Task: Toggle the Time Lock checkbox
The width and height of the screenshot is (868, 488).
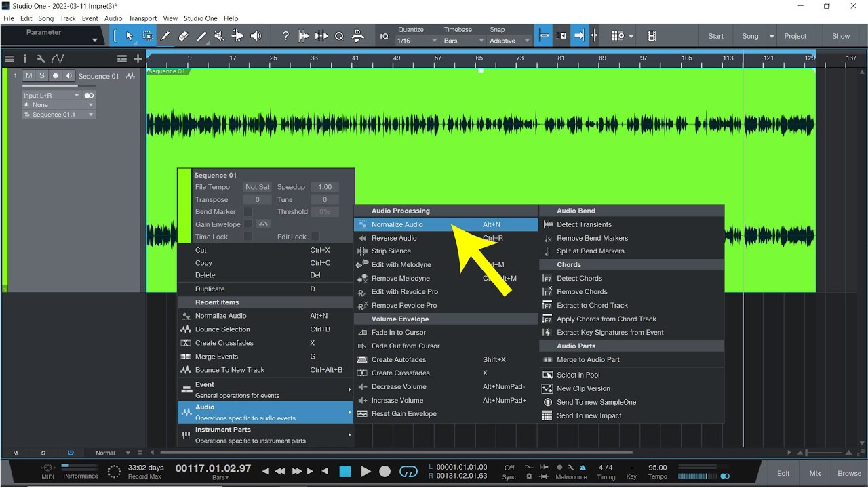Action: [248, 237]
